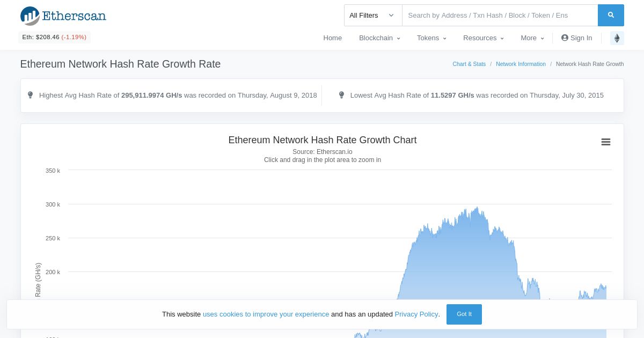Expand the Blockchain menu
The image size is (644, 338).
click(379, 38)
